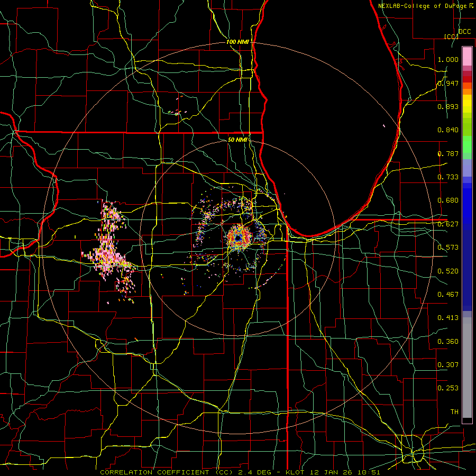This screenshot has width=476, height=476.
Task: Click the 0.627 legend value
Action: coord(448,224)
